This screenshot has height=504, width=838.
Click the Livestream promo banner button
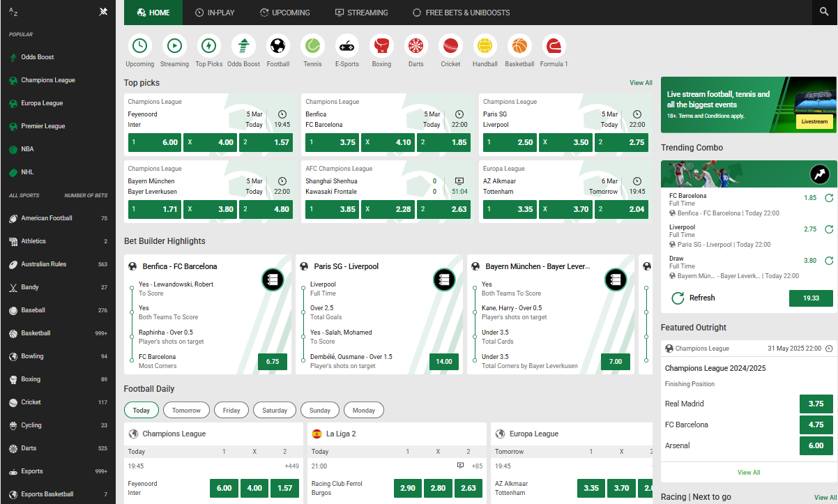tap(814, 121)
